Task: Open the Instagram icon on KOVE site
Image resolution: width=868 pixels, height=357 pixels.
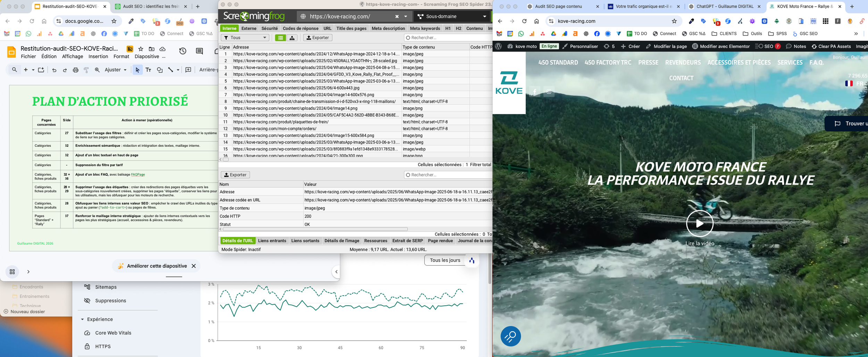Action: point(549,92)
